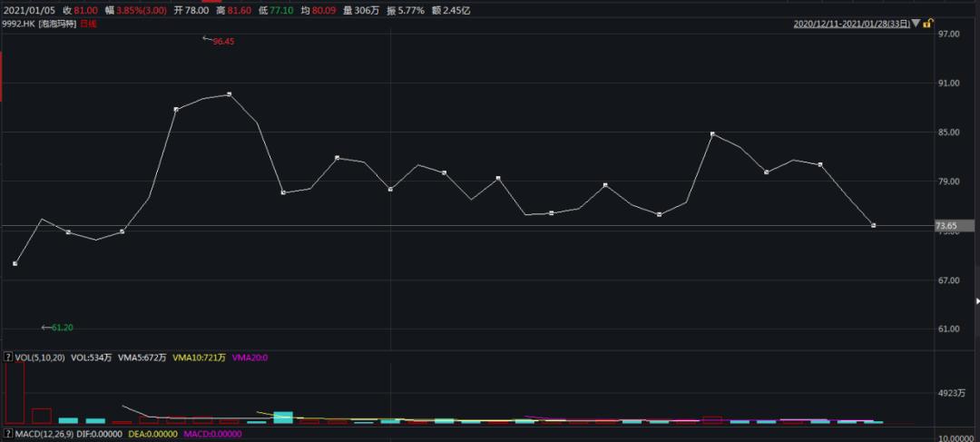The image size is (980, 442).
Task: Open the date range dropdown triangle
Action: point(916,24)
